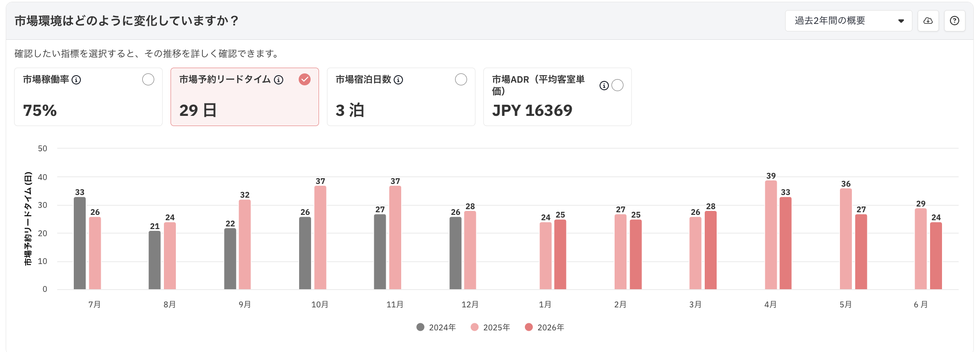This screenshot has width=980, height=352.
Task: Click info icon beside 市場予約リードタイム
Action: (278, 80)
